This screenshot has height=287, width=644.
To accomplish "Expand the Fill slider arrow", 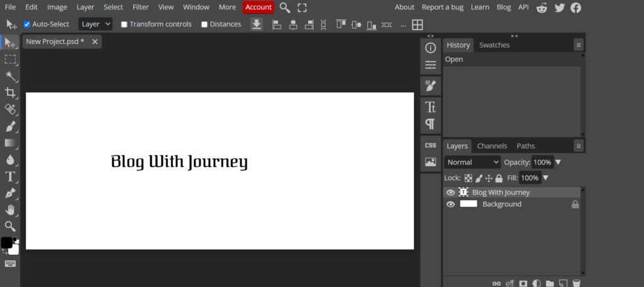I will click(x=545, y=178).
